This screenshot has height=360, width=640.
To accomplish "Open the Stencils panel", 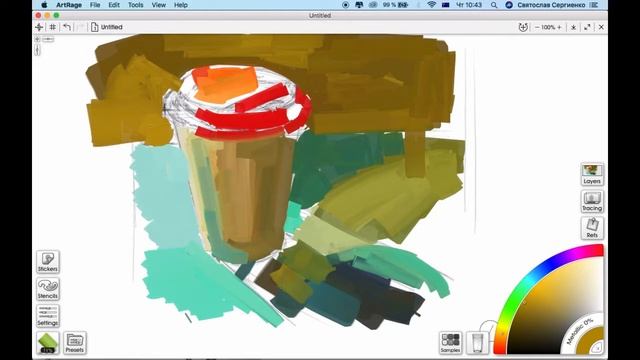I will [48, 289].
